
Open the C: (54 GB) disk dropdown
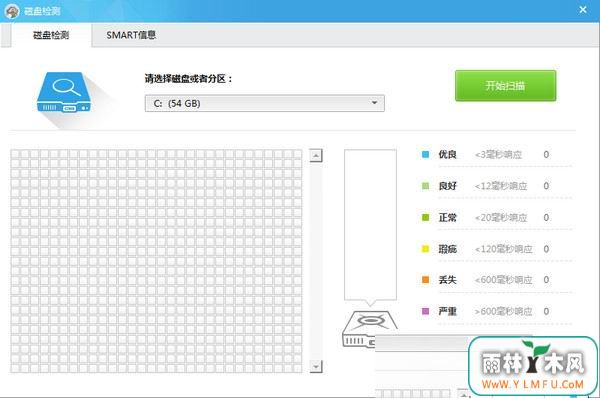point(264,103)
